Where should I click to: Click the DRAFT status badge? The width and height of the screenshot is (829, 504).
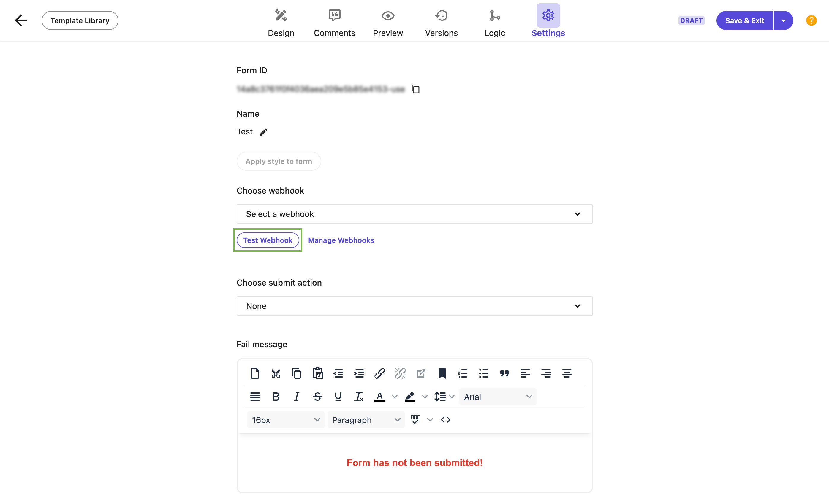(691, 20)
